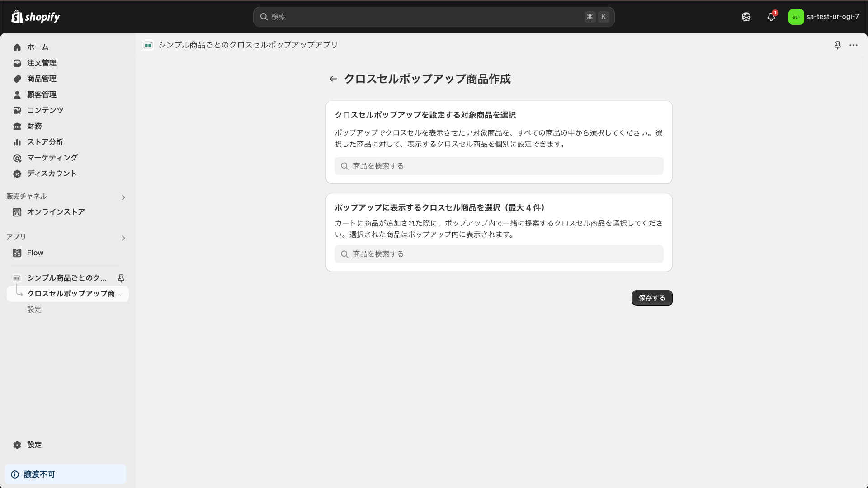Expand the アプリ section

[x=123, y=238]
